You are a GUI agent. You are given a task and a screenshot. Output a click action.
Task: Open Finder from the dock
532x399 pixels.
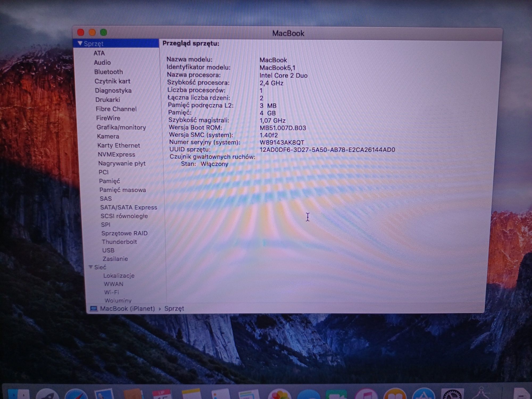[18, 394]
